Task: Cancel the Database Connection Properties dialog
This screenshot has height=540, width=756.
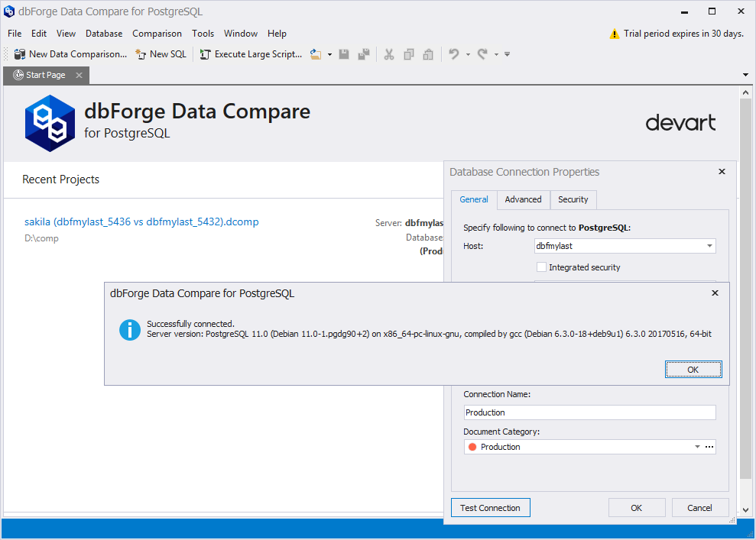Action: (x=699, y=508)
